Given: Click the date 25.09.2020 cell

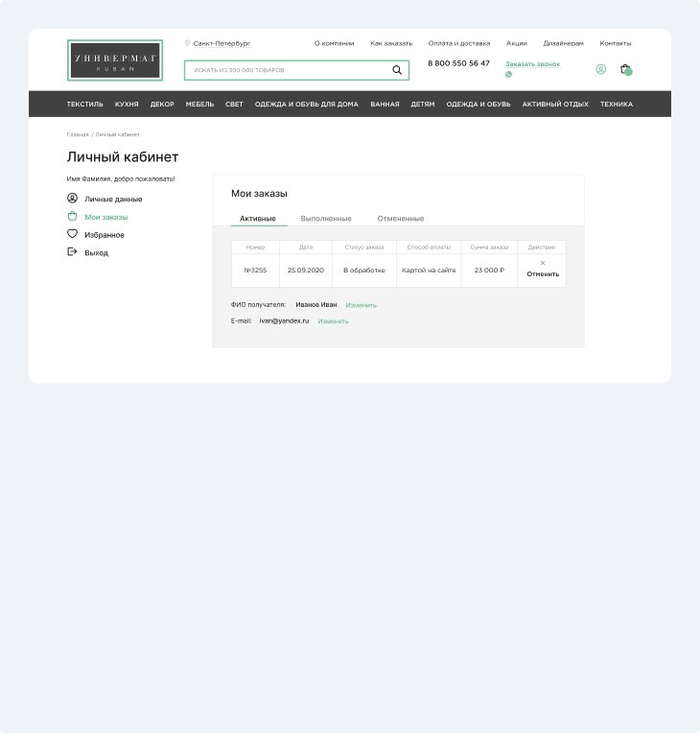Looking at the screenshot, I should click(x=306, y=271).
